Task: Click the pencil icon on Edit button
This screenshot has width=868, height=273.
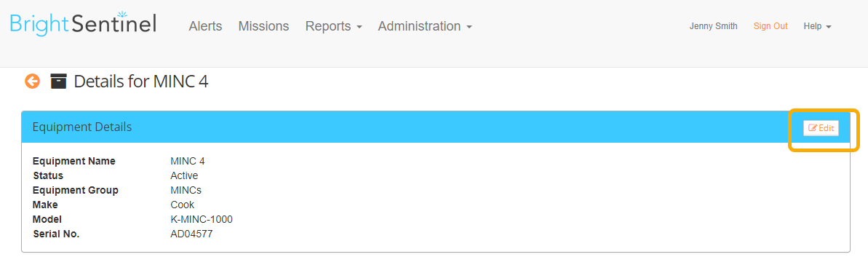Action: coord(813,128)
